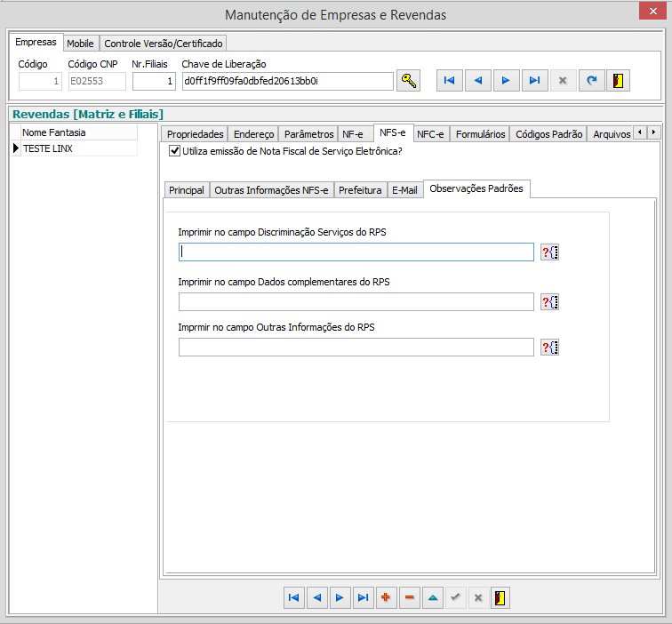Click the Código input field
672x624 pixels.
[40, 81]
